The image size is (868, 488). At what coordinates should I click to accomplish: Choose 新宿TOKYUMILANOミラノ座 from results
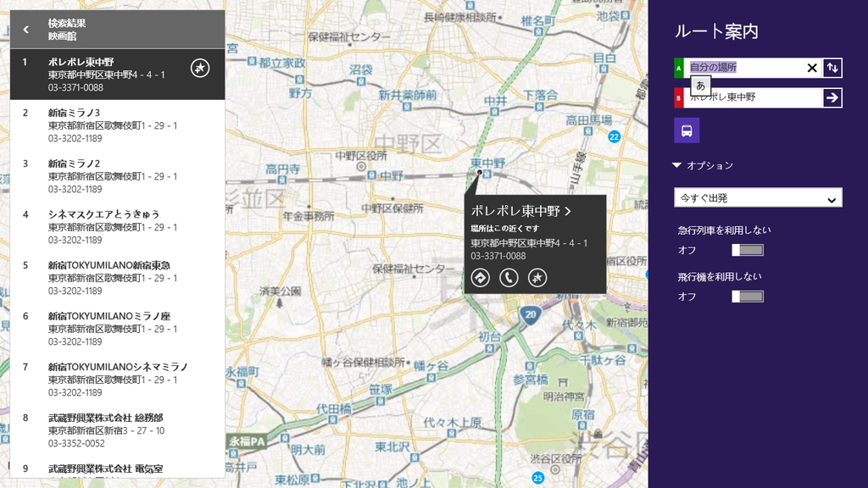117,329
